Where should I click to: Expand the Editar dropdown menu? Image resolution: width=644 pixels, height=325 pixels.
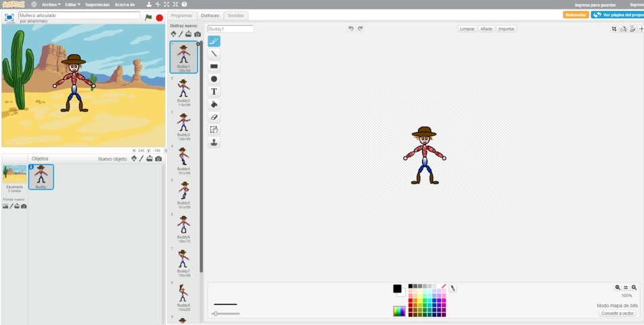[x=72, y=5]
